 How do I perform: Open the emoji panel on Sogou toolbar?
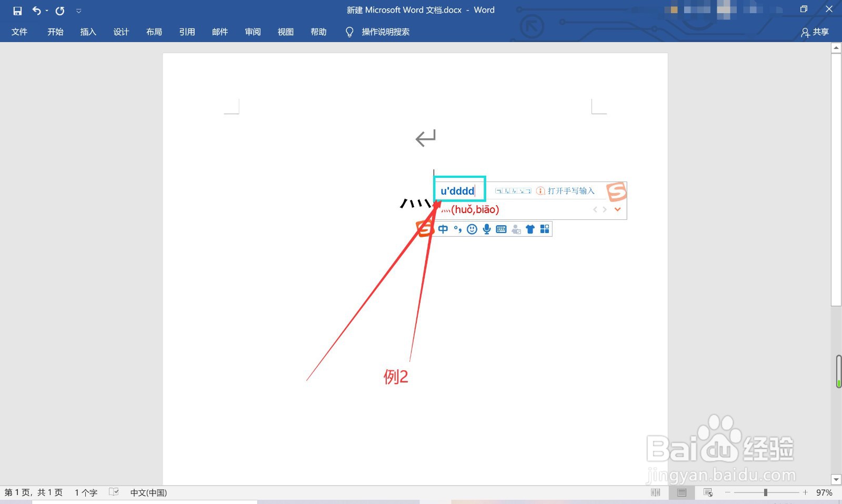472,229
